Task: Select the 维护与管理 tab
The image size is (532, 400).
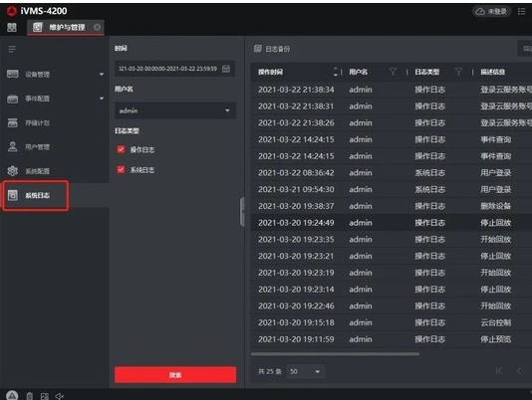Action: (65, 28)
